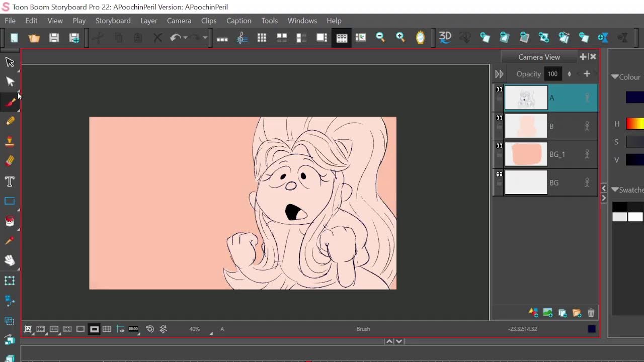Click the Zoom Out magnifier icon

pyautogui.click(x=380, y=38)
